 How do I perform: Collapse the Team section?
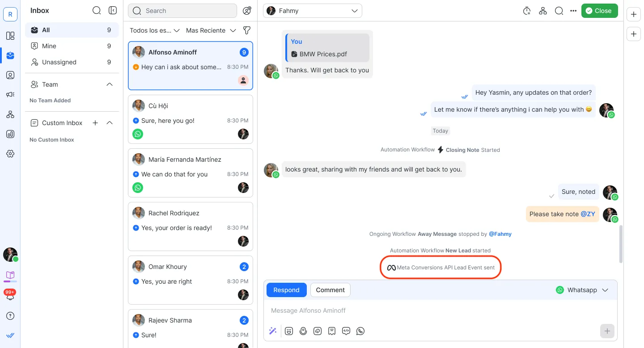(110, 84)
